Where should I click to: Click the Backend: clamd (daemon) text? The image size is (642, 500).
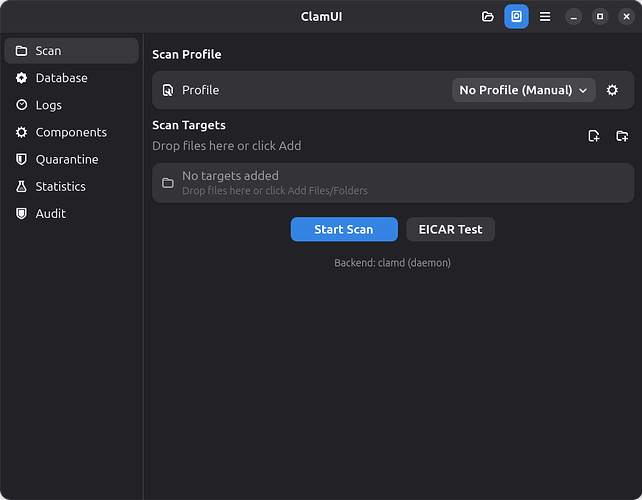tap(392, 263)
